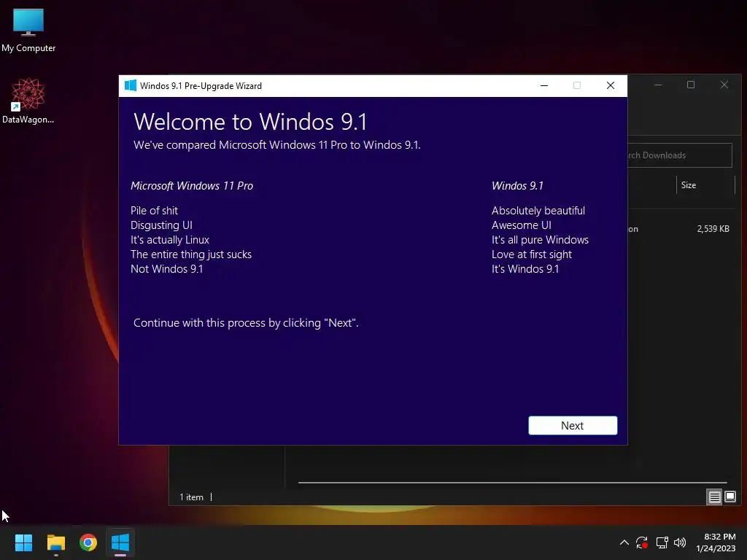Click the 'Love at first sight' line
747x560 pixels.
[532, 254]
